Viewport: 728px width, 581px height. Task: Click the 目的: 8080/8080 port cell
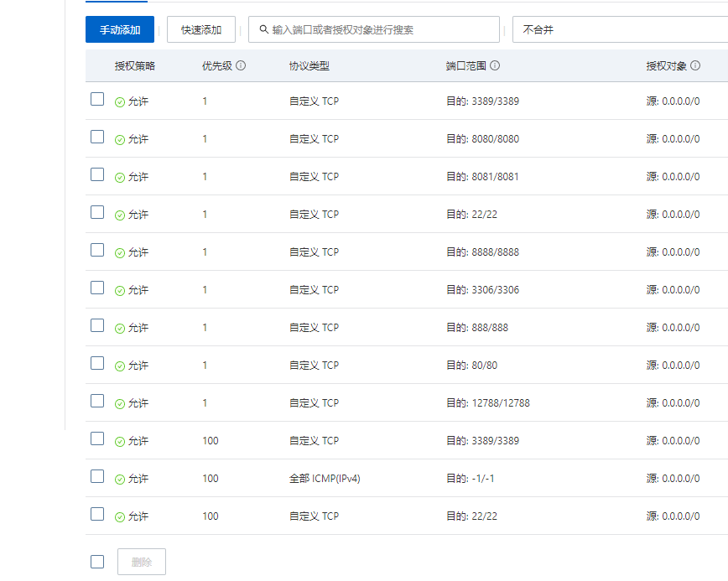[482, 139]
